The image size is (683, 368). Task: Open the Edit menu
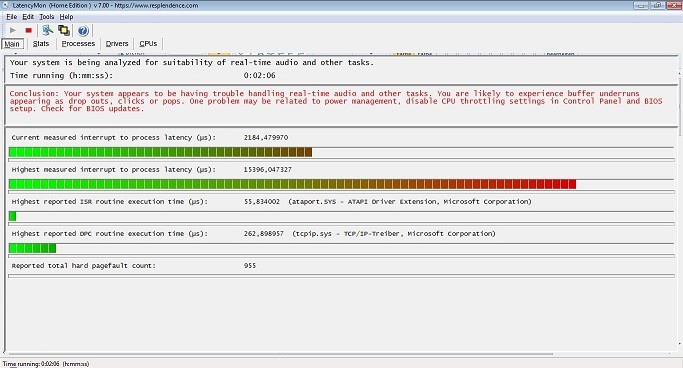pyautogui.click(x=28, y=17)
